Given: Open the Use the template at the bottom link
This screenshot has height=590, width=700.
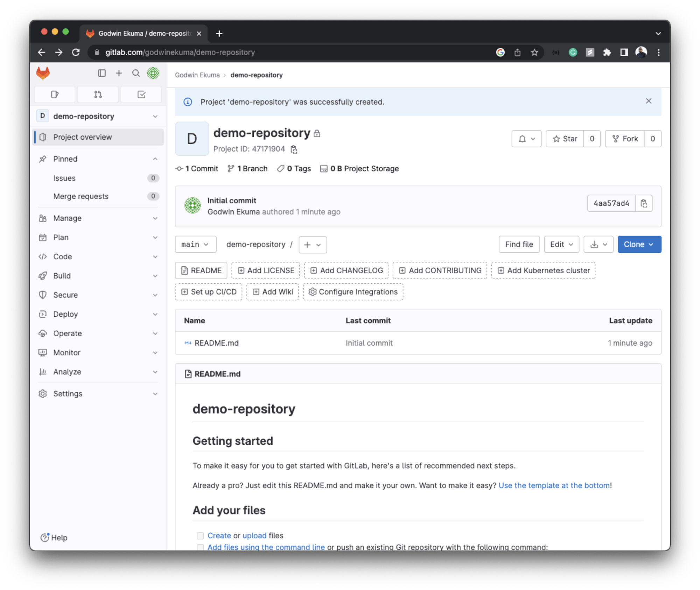Looking at the screenshot, I should click(x=554, y=485).
